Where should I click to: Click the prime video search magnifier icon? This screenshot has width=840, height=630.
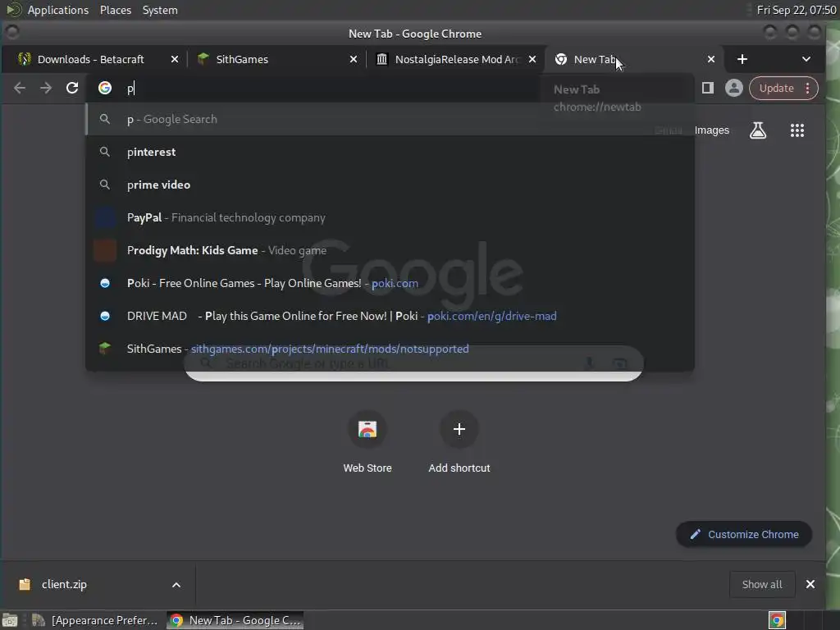click(x=105, y=185)
